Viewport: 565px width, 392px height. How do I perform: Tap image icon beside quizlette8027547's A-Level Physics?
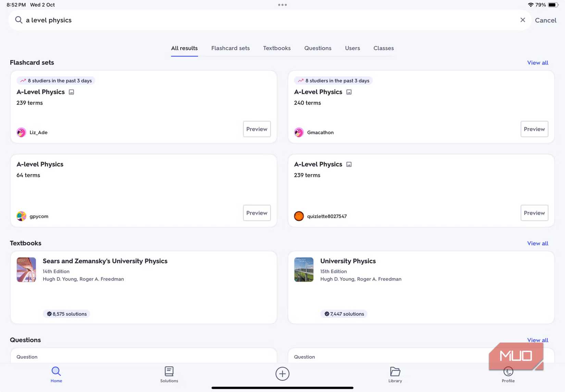click(349, 165)
